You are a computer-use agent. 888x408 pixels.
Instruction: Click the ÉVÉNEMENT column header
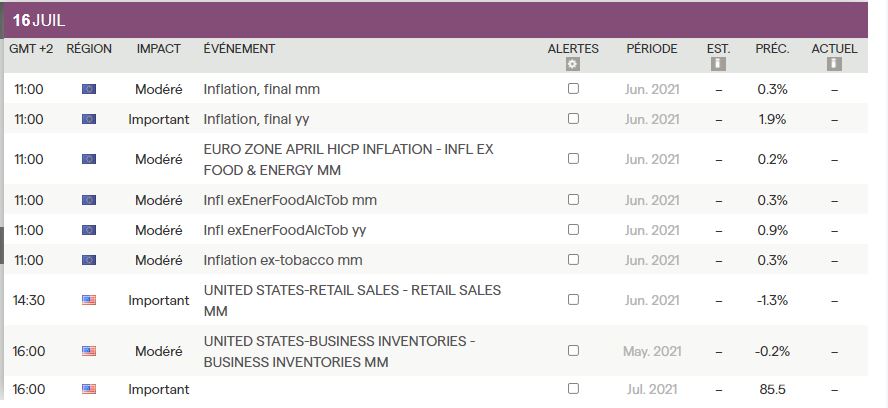tap(239, 49)
